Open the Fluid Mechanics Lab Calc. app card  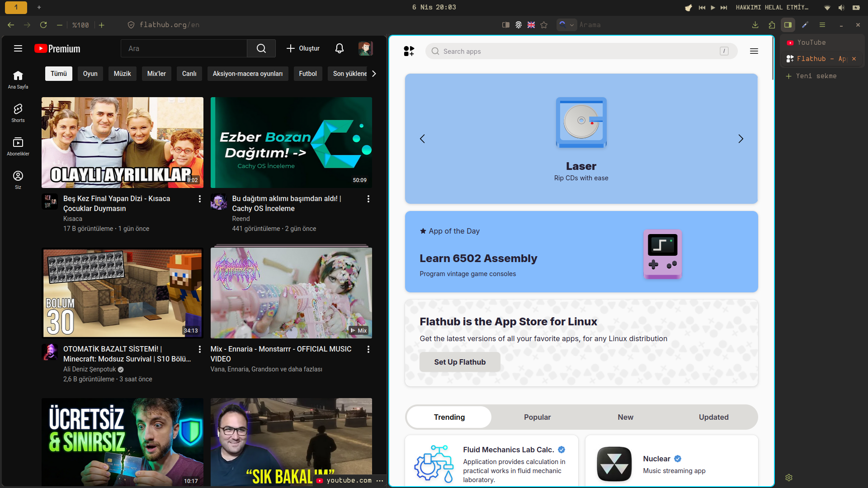point(491,461)
